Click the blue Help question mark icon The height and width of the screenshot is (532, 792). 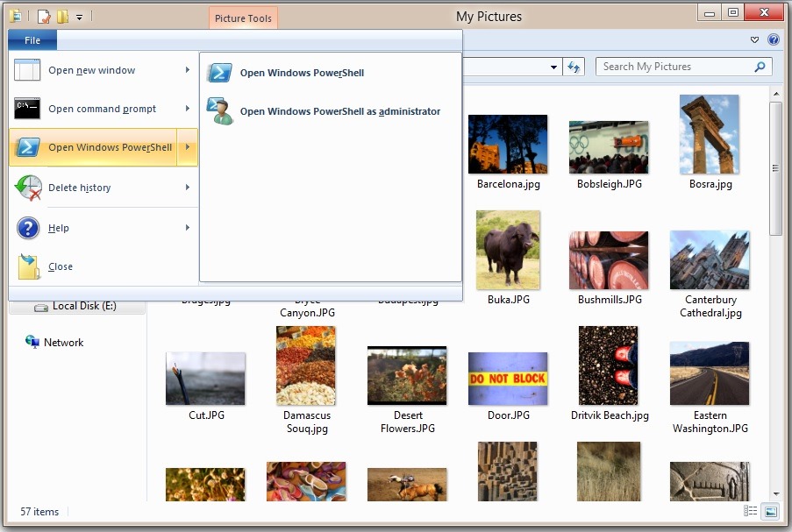point(28,228)
